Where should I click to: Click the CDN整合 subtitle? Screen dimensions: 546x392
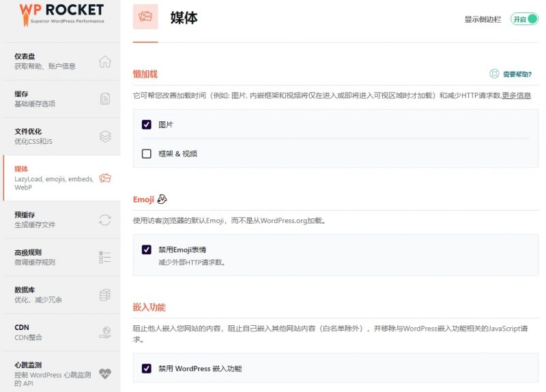[28, 337]
